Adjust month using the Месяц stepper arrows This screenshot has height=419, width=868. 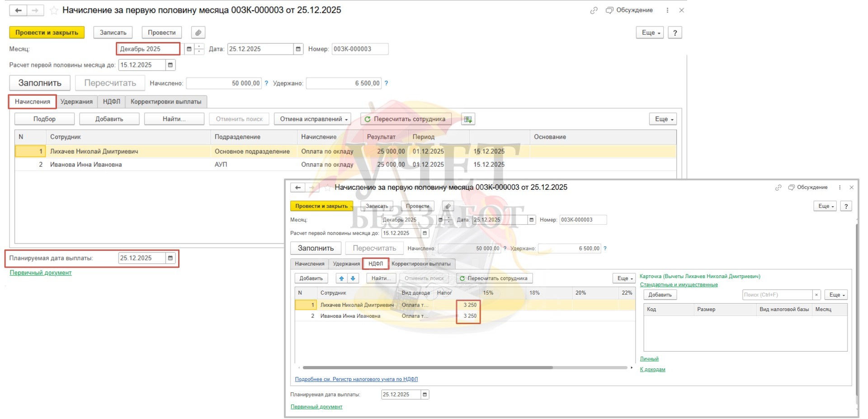(x=199, y=49)
